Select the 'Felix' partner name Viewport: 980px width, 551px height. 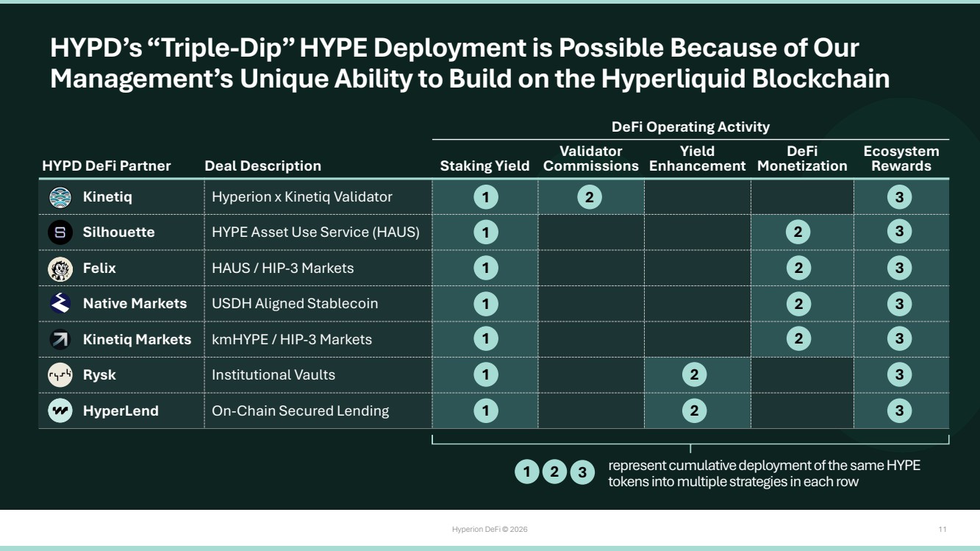click(99, 268)
